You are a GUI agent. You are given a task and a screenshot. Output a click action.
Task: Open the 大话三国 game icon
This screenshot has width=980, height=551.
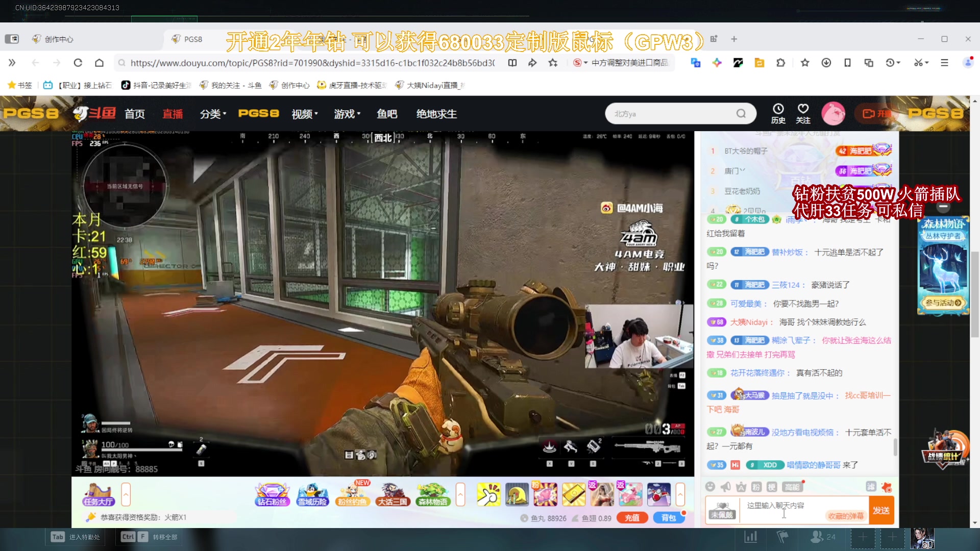click(x=392, y=494)
